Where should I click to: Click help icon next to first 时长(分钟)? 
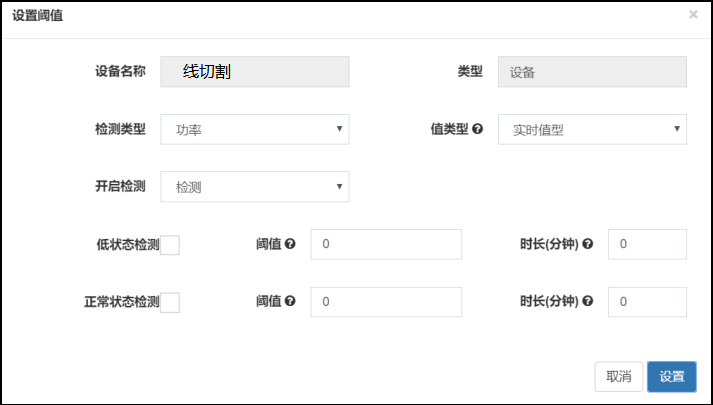tap(587, 244)
